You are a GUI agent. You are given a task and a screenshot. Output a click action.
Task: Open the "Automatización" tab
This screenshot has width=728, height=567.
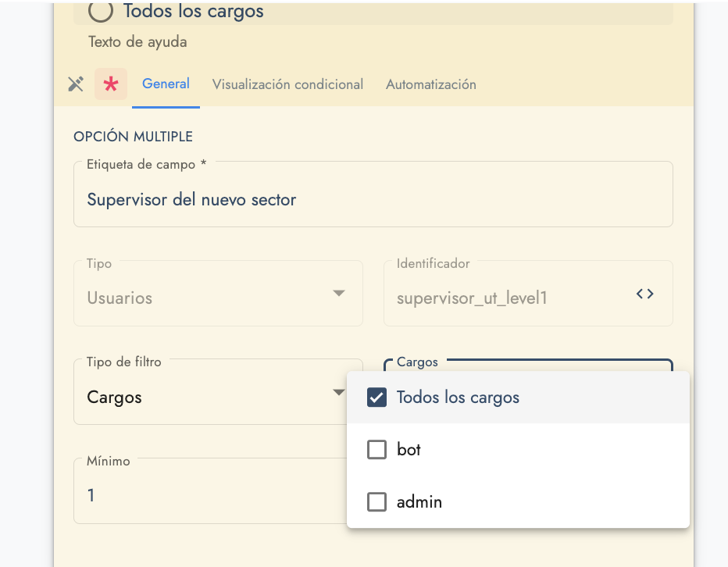click(430, 84)
